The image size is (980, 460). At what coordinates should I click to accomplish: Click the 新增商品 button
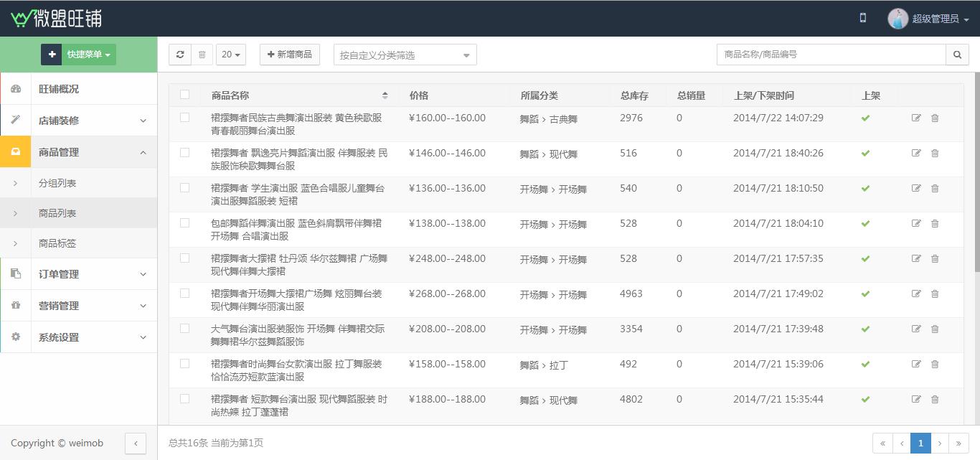[x=289, y=55]
